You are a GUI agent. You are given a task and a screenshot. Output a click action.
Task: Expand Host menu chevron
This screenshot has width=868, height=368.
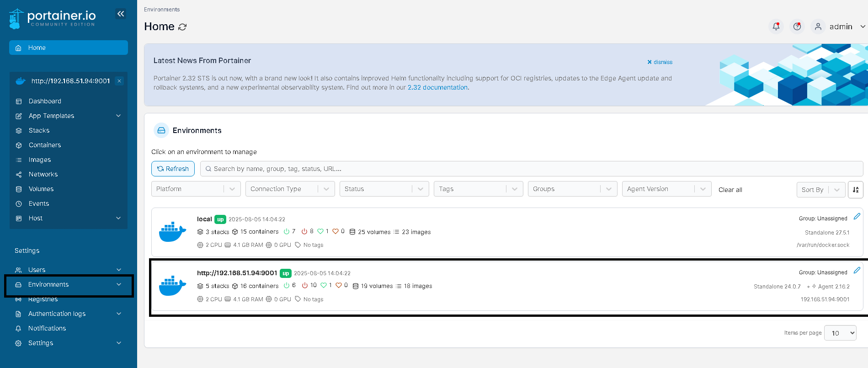click(x=118, y=218)
